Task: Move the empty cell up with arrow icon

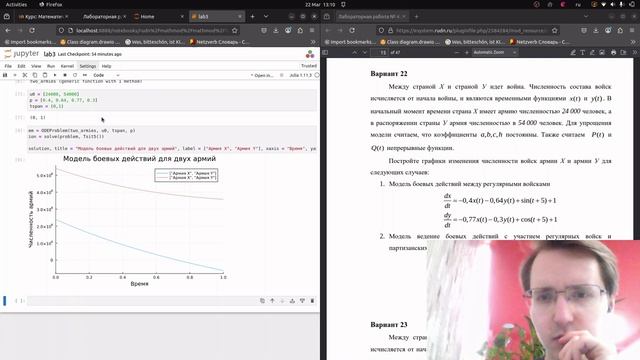Action: (272, 301)
